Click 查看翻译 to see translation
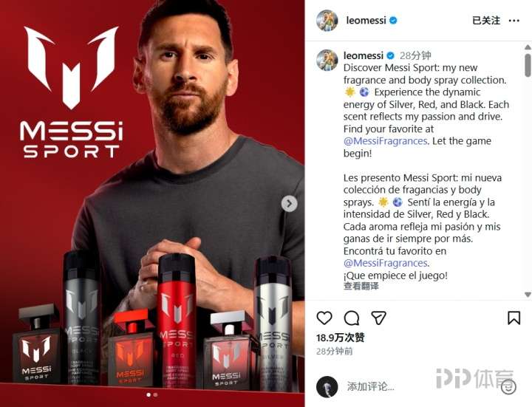The width and height of the screenshot is (532, 407). tap(361, 286)
